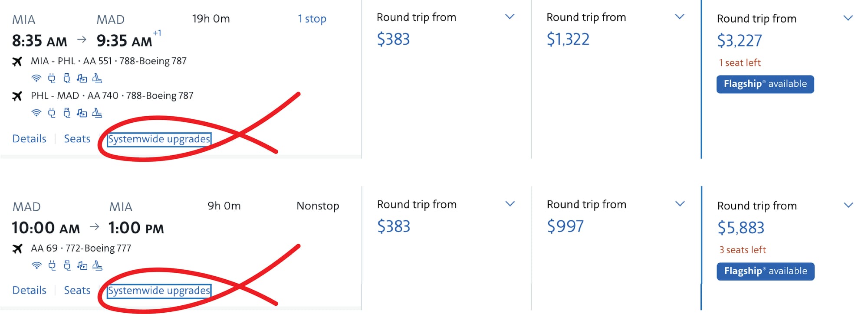This screenshot has width=868, height=314.
Task: Expand the $997 fare on MAD-MIA flight
Action: [680, 204]
